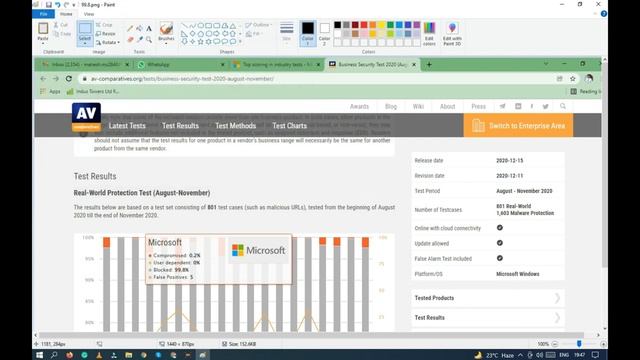Screen dimensions: 640x360
Task: Click the Undo arrow in title bar
Action: point(58,5)
